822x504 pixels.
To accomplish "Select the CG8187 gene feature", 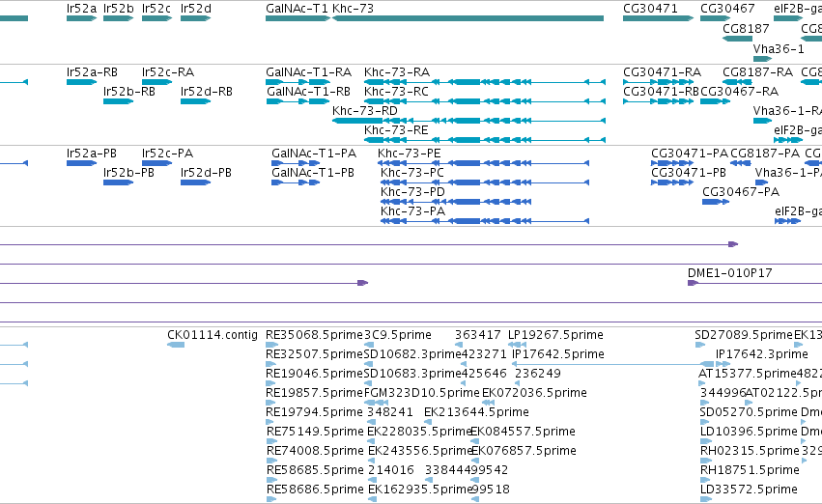I will point(738,39).
